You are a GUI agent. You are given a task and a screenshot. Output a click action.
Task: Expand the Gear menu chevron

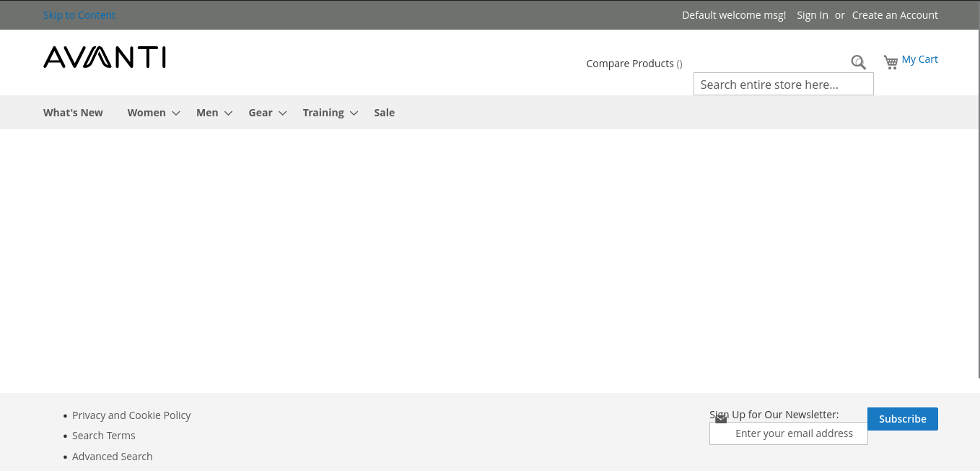283,113
